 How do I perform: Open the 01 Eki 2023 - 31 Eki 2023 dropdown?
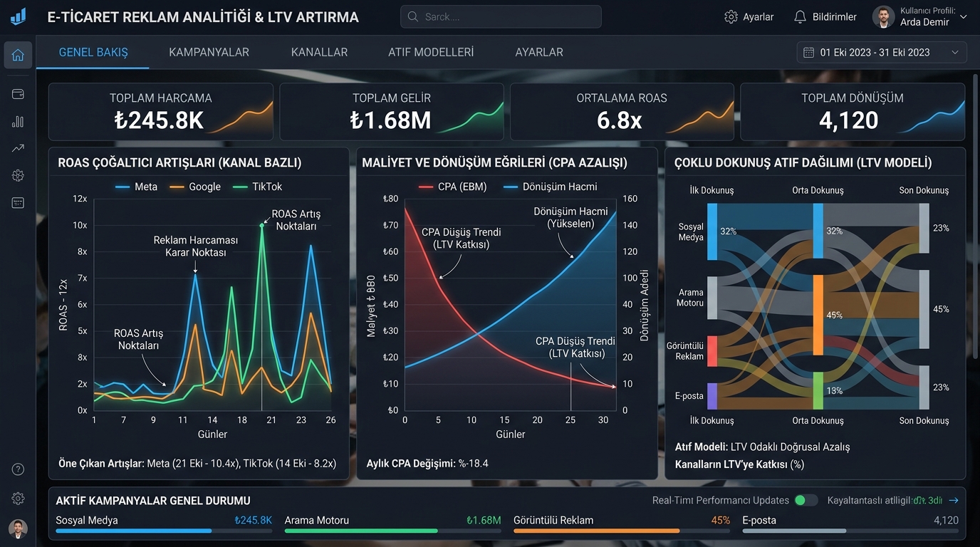coord(882,52)
